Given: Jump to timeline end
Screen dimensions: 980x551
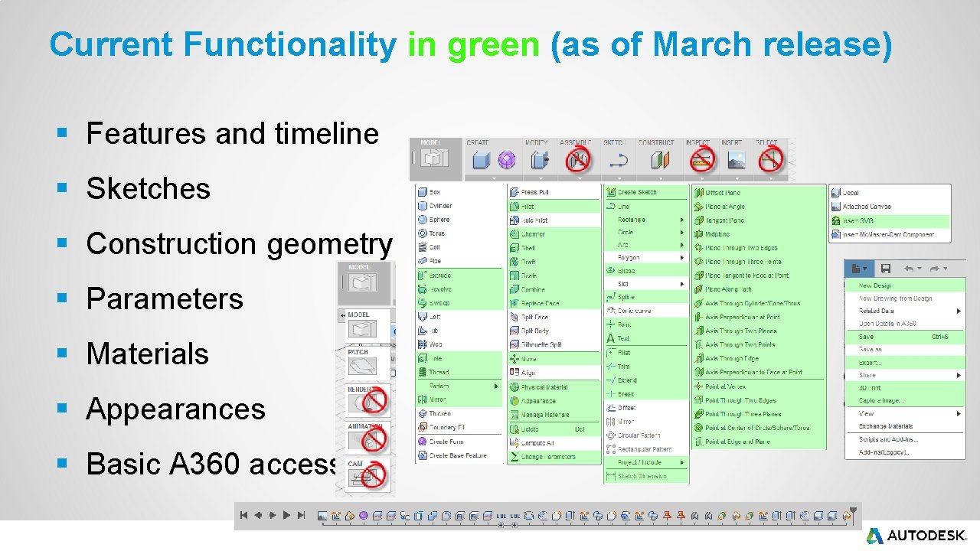Looking at the screenshot, I should point(302,516).
